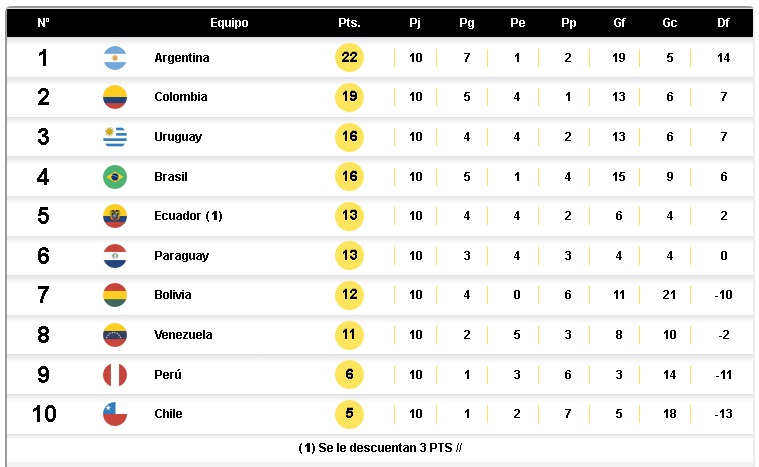Select the Colombia team name
The width and height of the screenshot is (759, 467).
pyautogui.click(x=181, y=98)
